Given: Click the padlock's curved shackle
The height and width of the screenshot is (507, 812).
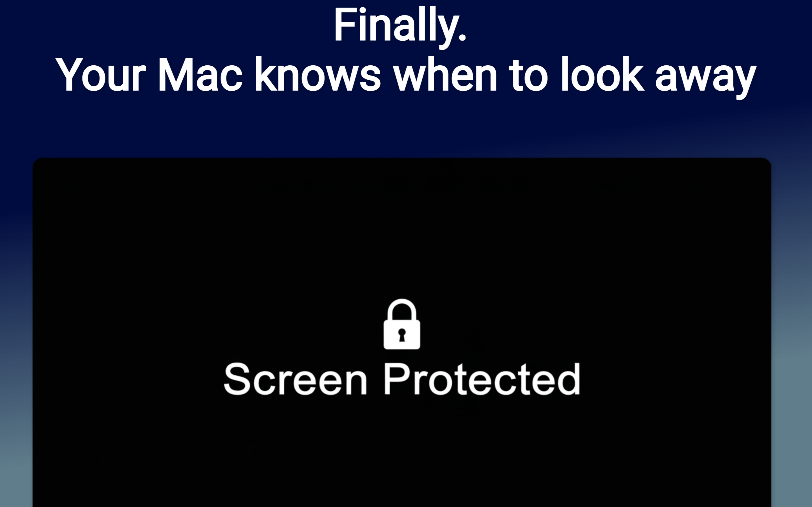Looking at the screenshot, I should 402,309.
